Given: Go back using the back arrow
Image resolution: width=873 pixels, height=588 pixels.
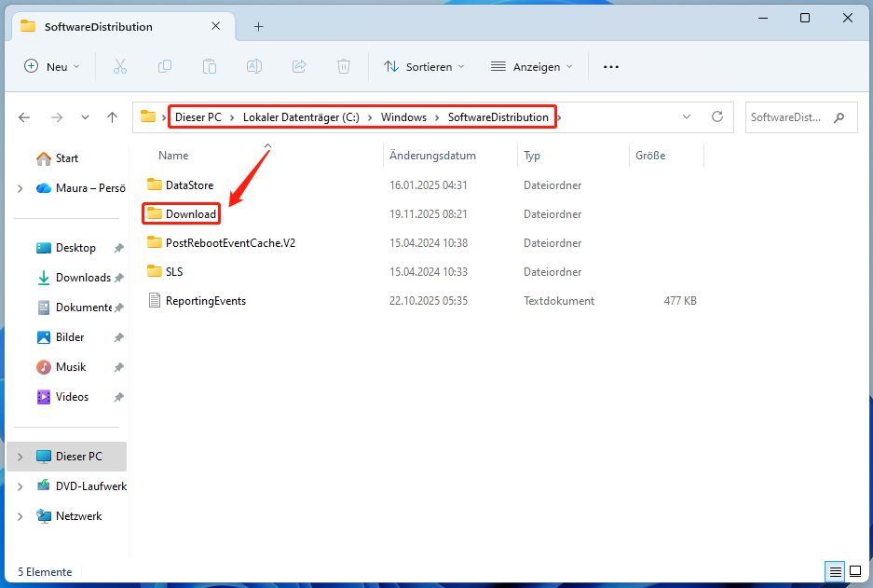Looking at the screenshot, I should tap(24, 117).
